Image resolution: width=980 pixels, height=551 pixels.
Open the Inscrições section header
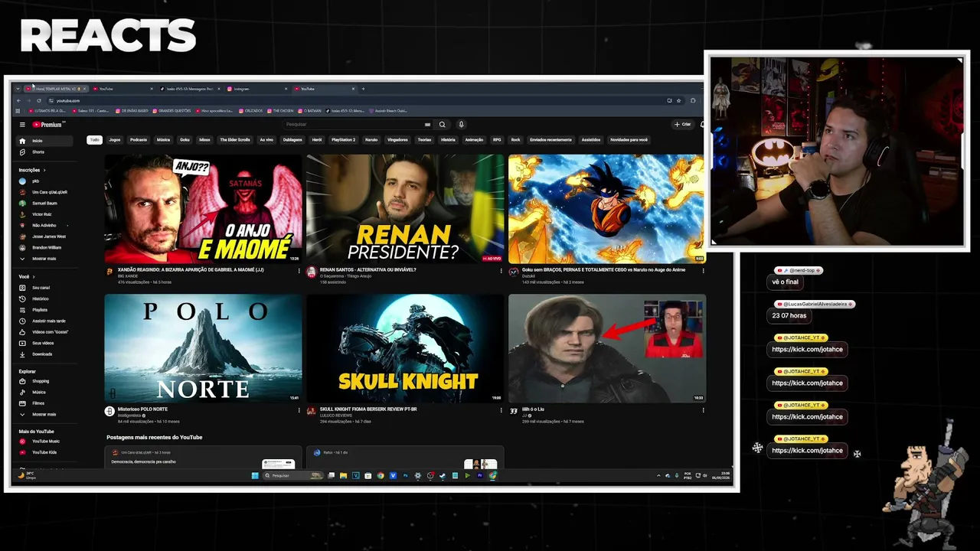click(31, 170)
